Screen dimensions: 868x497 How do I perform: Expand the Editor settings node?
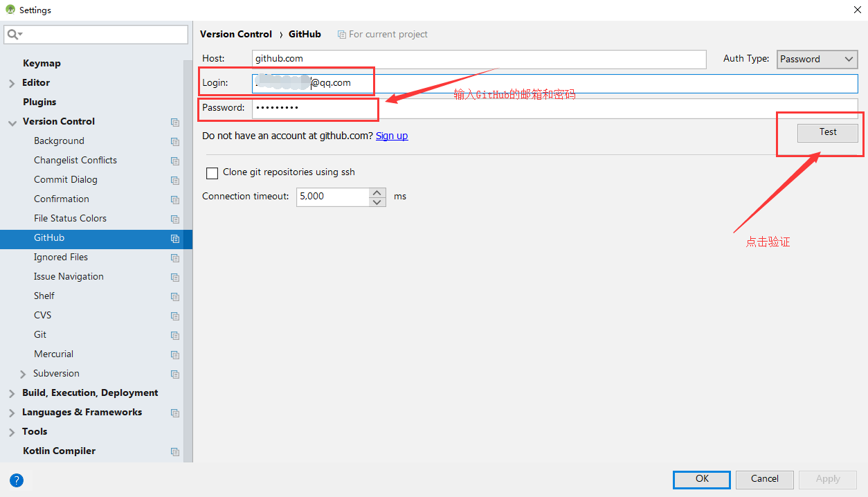coord(12,83)
